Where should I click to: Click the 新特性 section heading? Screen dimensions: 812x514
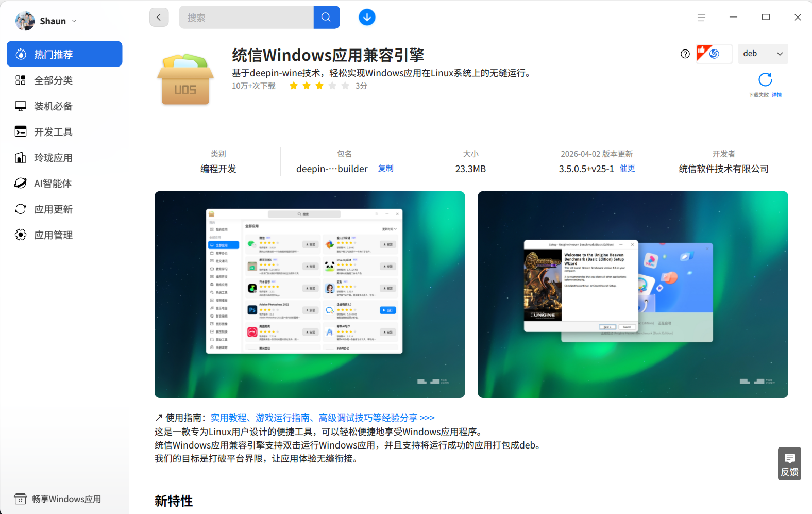click(x=174, y=501)
